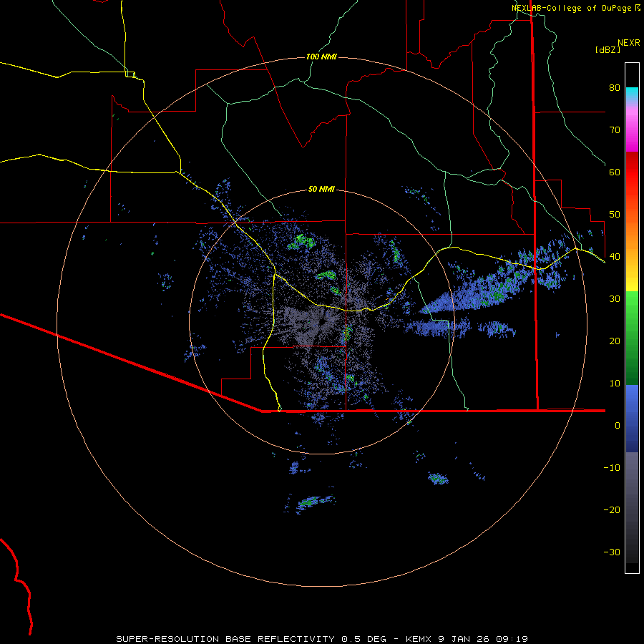Click the 10 value on the dBZ scale
This screenshot has height=644, width=644.
point(615,384)
